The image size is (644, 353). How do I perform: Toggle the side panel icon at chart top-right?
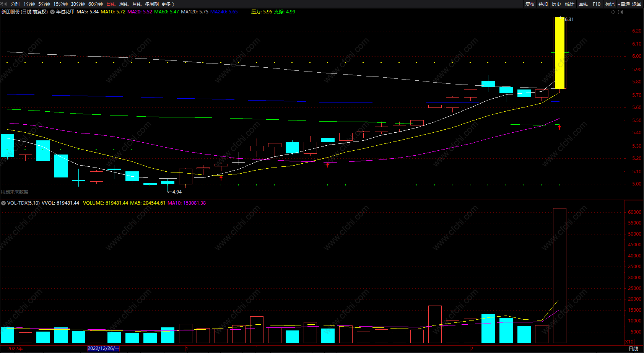click(620, 12)
